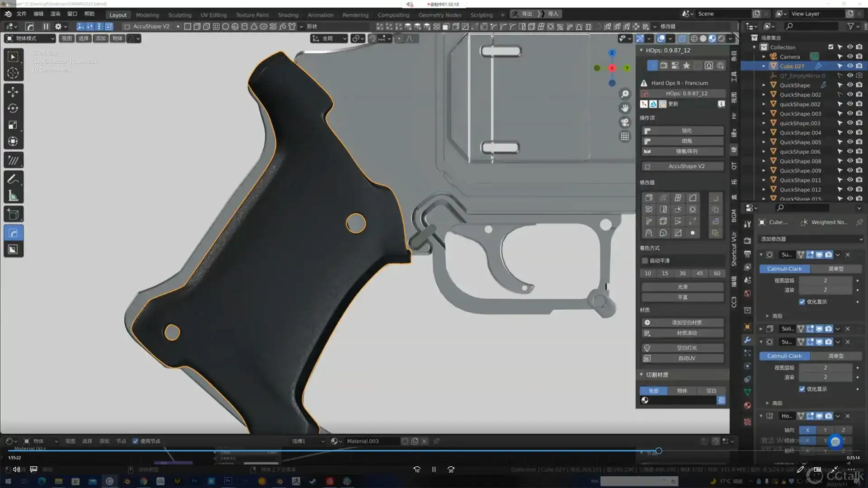Click the video progress bar handle
868x488 pixels.
[659, 451]
